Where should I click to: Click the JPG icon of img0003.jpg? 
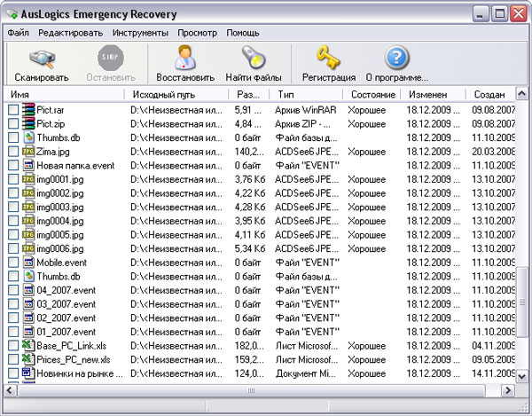[28, 207]
